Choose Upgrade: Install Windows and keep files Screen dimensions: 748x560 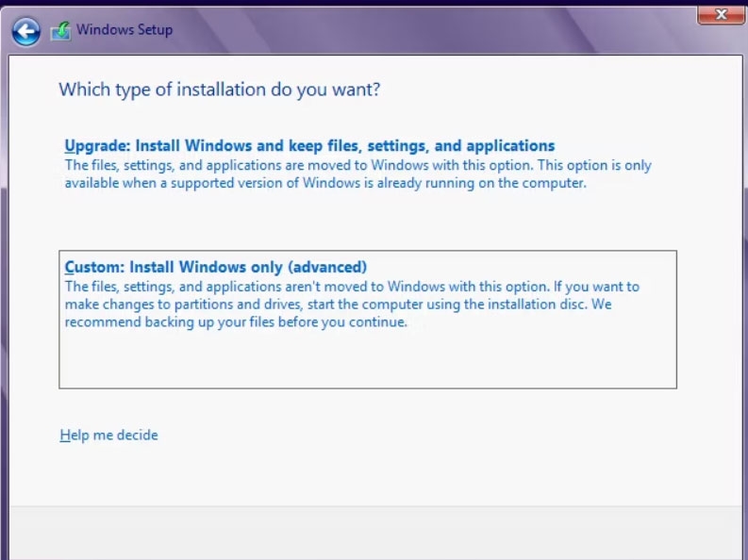tap(309, 146)
